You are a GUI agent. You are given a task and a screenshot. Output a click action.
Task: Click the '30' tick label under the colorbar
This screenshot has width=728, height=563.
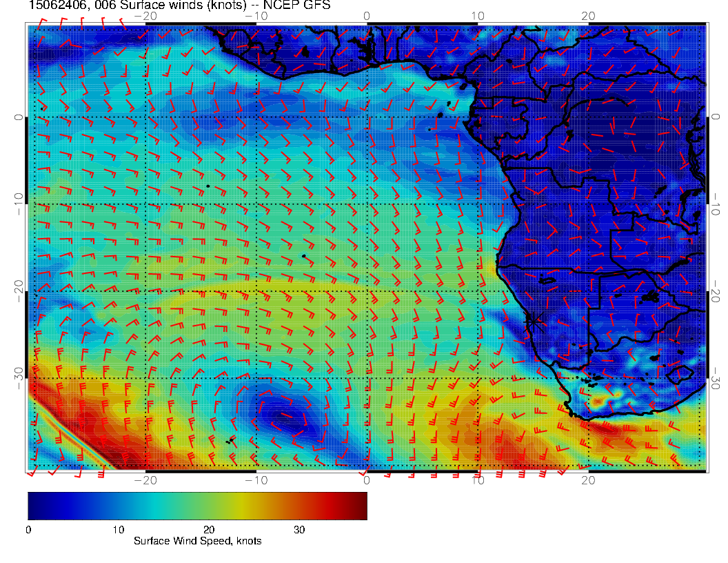point(299,530)
